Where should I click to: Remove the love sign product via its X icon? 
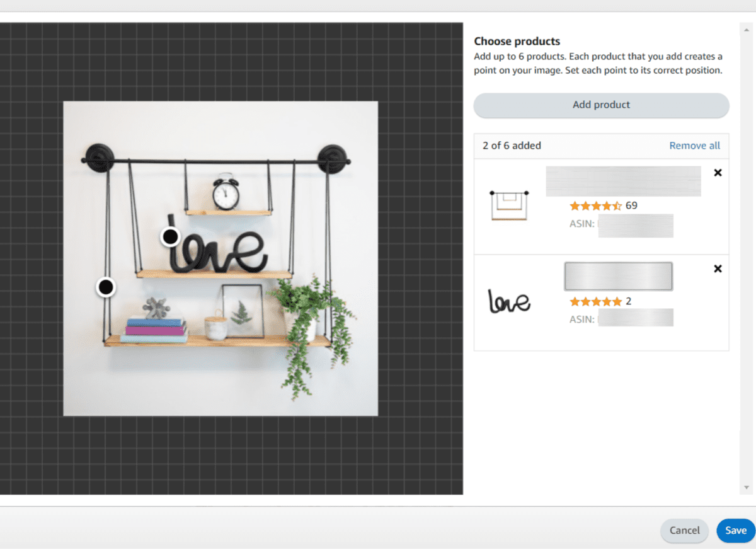tap(718, 269)
